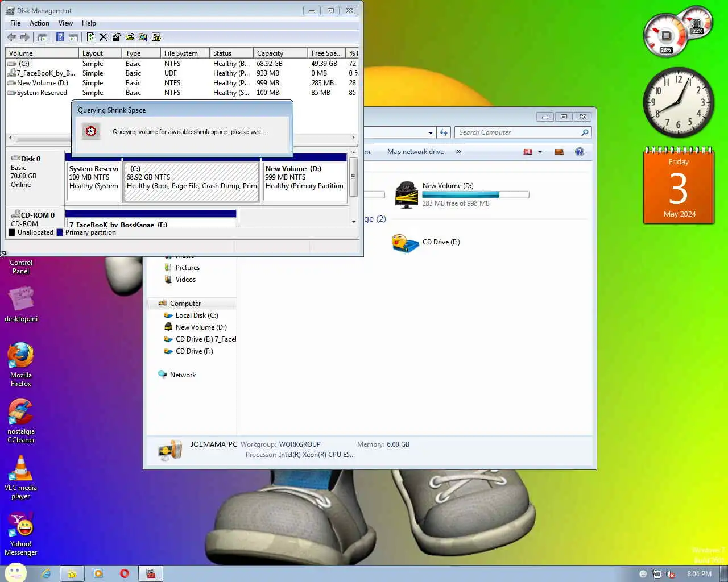
Task: Open the Explorer view options dropdown arrow
Action: tap(540, 152)
